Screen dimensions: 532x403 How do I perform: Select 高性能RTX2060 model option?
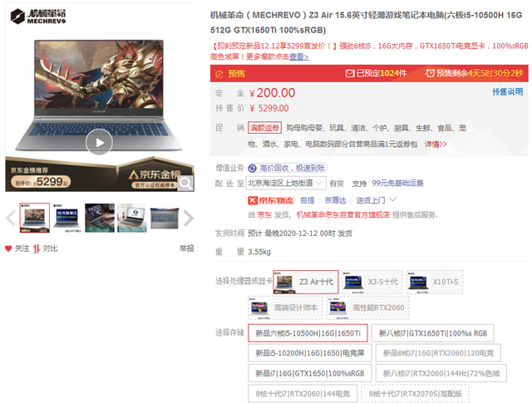click(367, 307)
